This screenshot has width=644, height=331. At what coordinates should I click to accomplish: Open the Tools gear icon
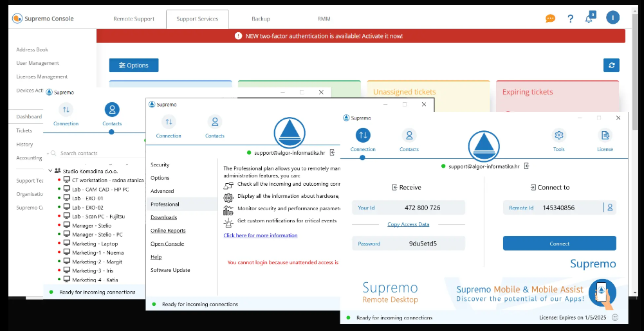[558, 136]
